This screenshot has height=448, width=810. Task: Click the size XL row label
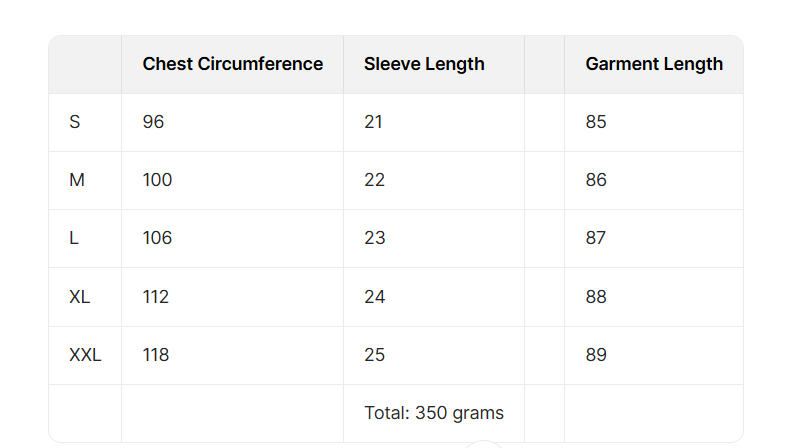(x=80, y=297)
